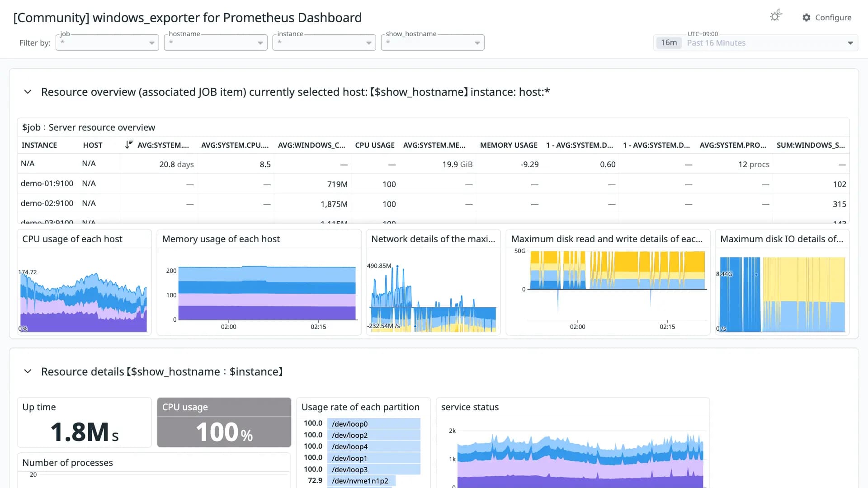
Task: Click the $job : Server resource overview title
Action: pyautogui.click(x=89, y=127)
